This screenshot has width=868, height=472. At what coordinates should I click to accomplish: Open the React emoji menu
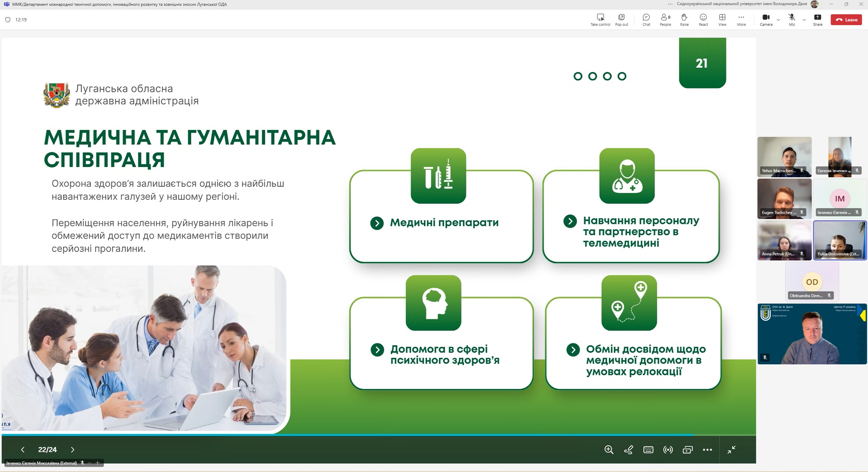pyautogui.click(x=703, y=20)
